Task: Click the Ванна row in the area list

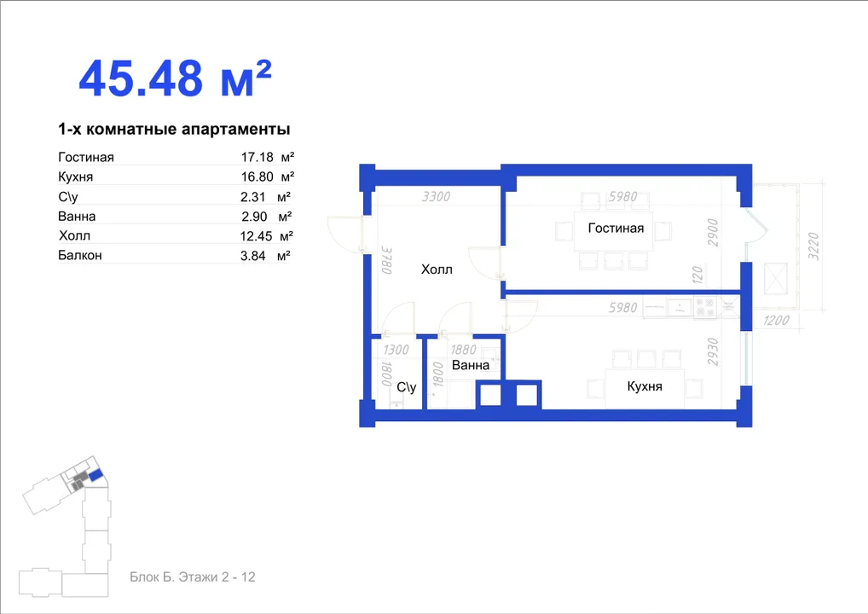Action: click(175, 217)
